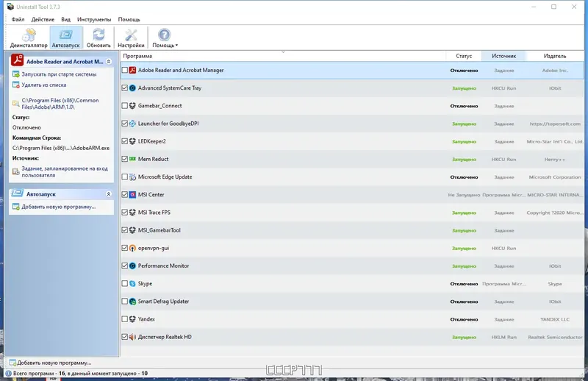Image resolution: width=588 pixels, height=381 pixels.
Task: Click the MSI Trace FPS dragon icon
Action: (132, 213)
